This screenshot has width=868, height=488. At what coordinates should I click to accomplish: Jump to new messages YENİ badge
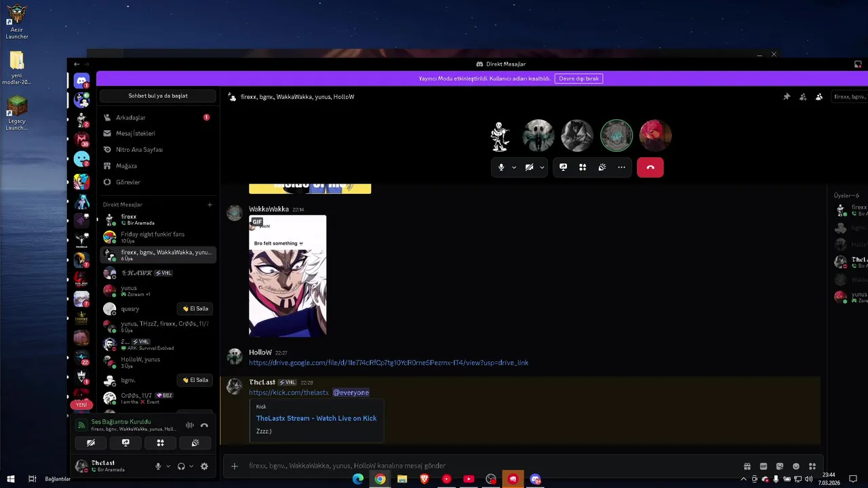coord(81,405)
